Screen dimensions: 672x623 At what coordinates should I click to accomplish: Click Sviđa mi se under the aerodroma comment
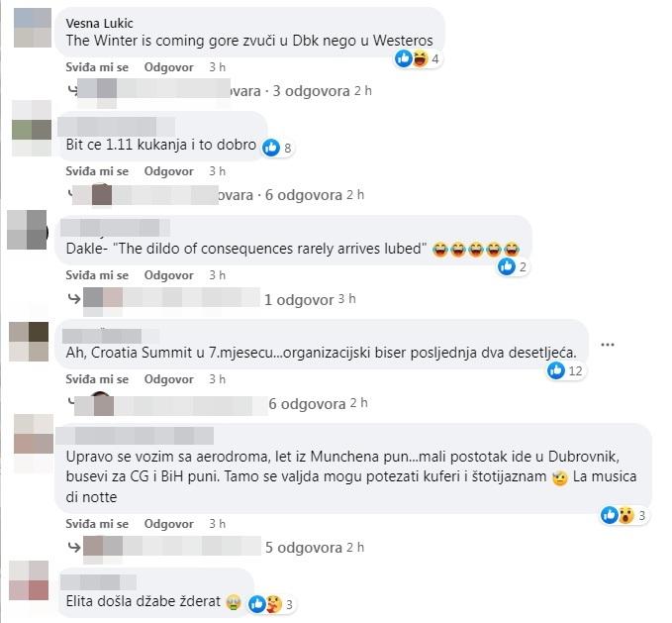pos(97,524)
